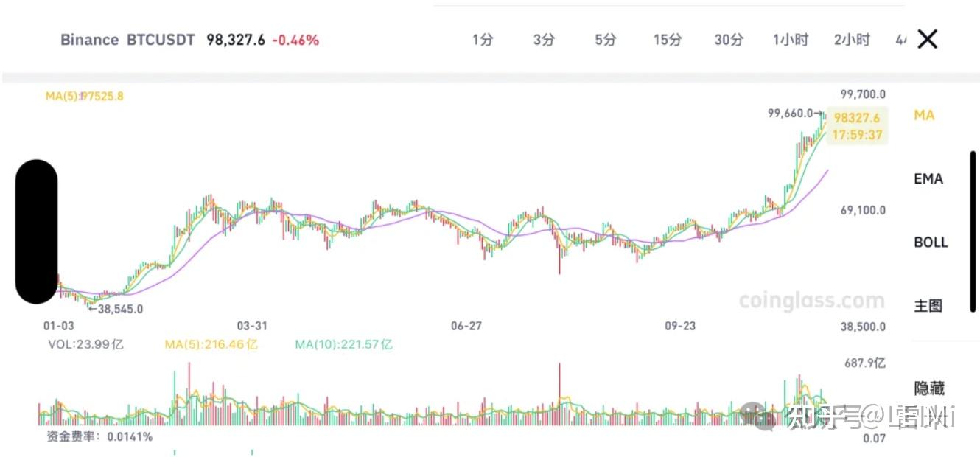Click 隐藏 to hide indicators
The image size is (980, 457).
pyautogui.click(x=929, y=388)
